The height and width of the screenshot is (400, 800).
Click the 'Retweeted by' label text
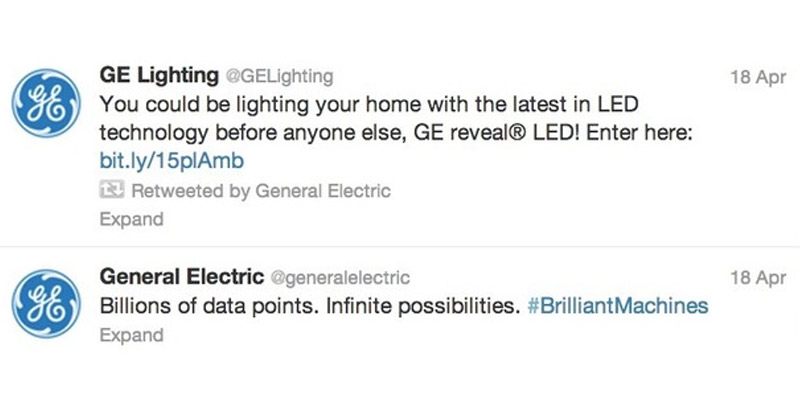191,191
